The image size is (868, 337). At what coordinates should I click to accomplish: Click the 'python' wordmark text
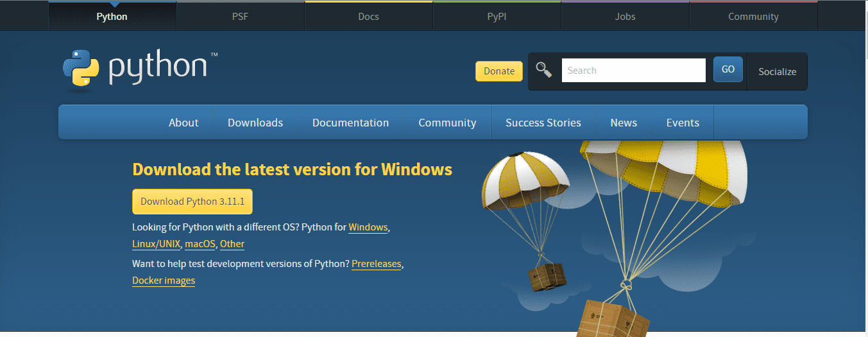(x=158, y=68)
